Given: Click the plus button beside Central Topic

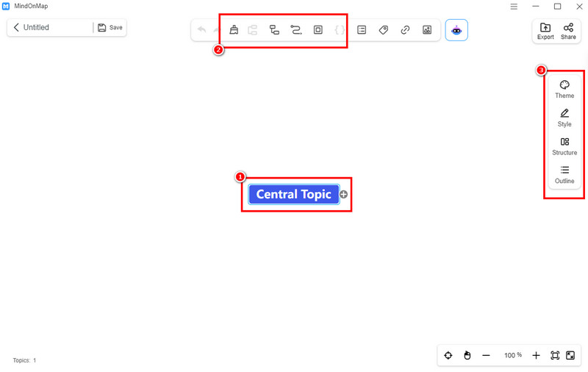Looking at the screenshot, I should 343,194.
